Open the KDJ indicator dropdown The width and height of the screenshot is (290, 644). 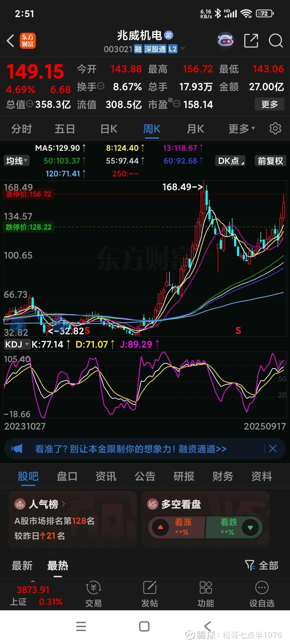(x=17, y=344)
